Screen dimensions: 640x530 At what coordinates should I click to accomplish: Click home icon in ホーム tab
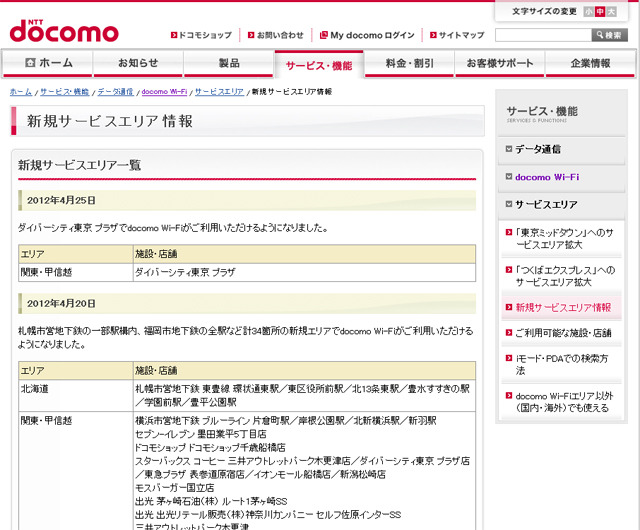pyautogui.click(x=30, y=62)
